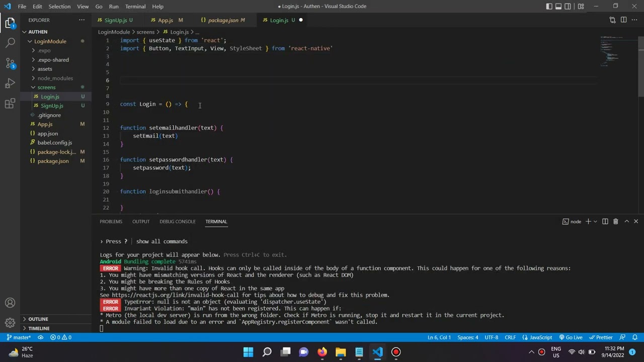Open SignUp.js in file explorer

[x=55, y=106]
